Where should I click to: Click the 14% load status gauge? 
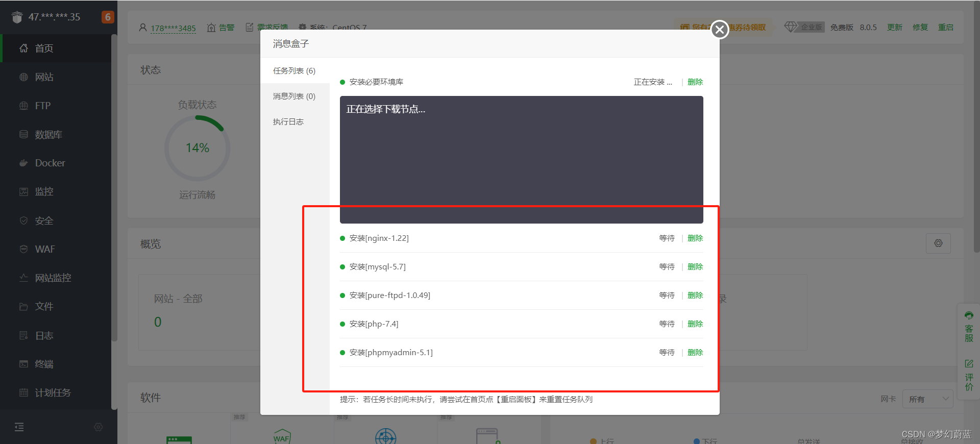tap(198, 148)
